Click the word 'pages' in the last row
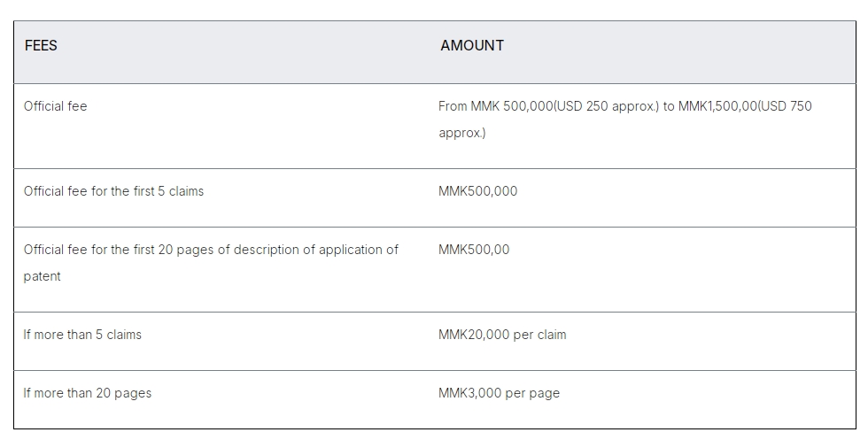868x440 pixels. tap(133, 393)
